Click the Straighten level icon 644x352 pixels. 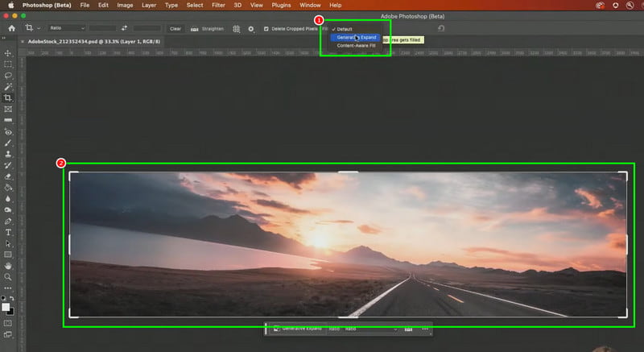point(194,29)
